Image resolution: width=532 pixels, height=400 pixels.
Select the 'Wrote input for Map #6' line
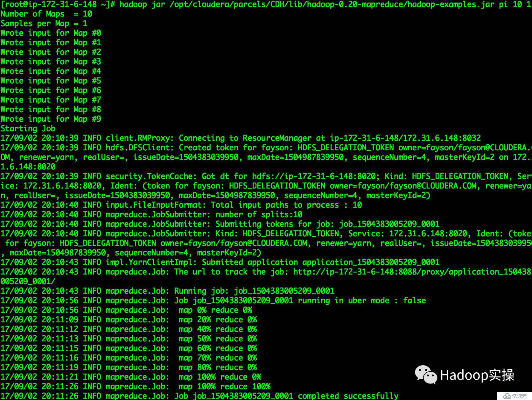(51, 90)
